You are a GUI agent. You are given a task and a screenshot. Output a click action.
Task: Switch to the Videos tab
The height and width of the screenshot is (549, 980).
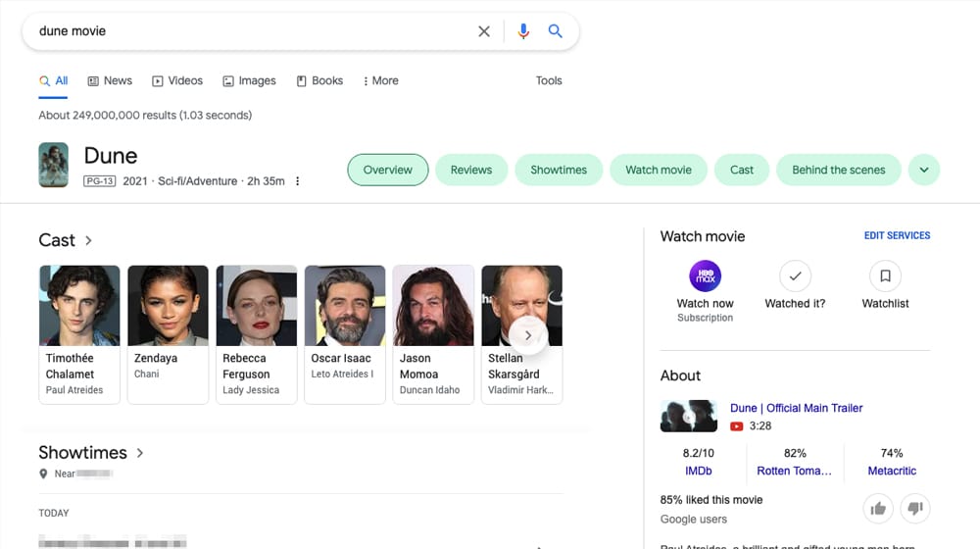click(x=177, y=80)
